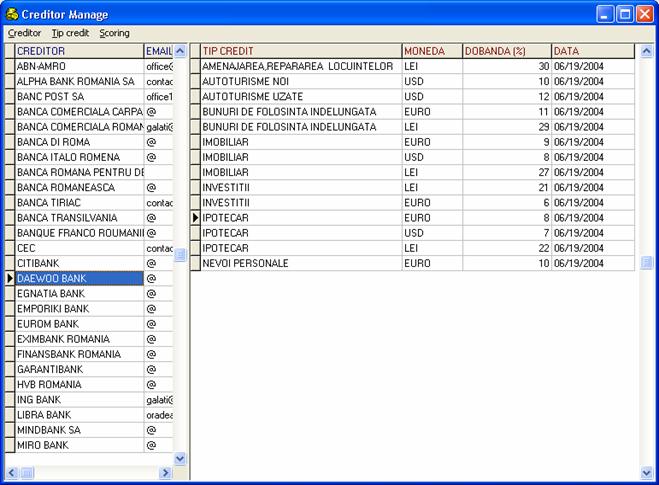Click the Creditor Manage title bar icon
659x485 pixels.
click(x=12, y=14)
